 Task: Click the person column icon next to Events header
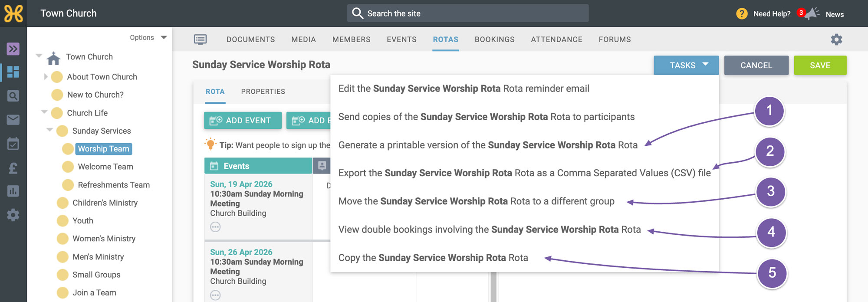coord(322,166)
